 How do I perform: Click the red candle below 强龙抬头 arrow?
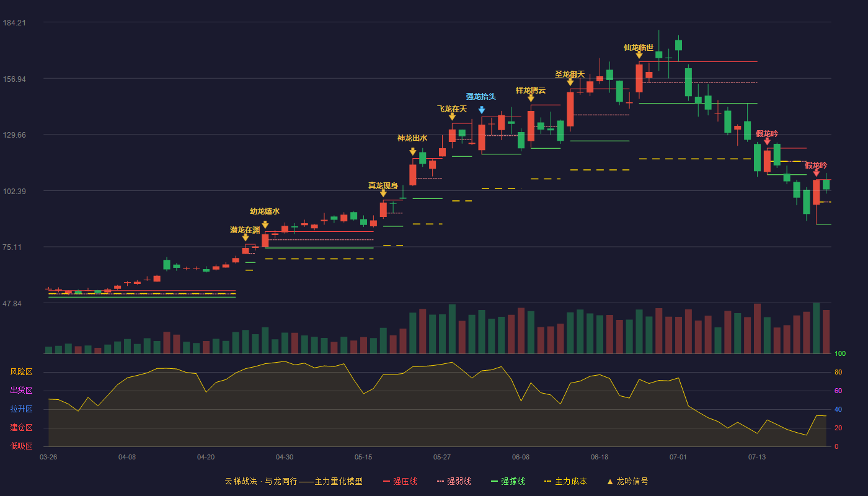[x=482, y=138]
